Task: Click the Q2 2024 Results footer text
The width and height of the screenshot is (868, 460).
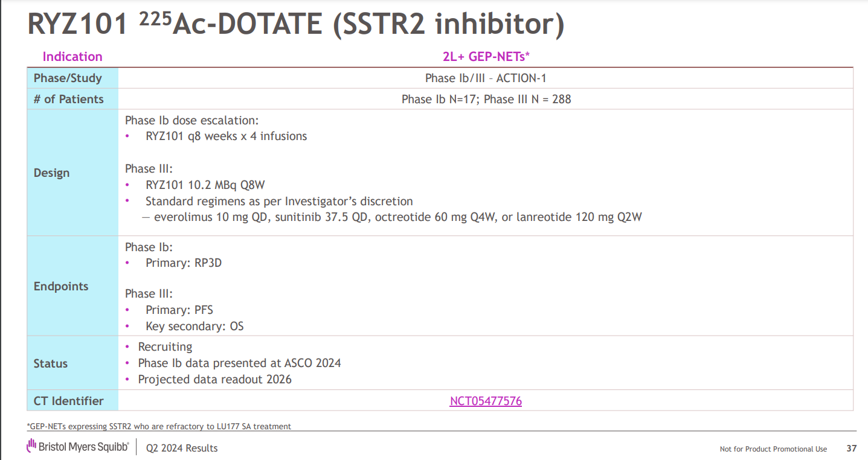Action: point(182,448)
